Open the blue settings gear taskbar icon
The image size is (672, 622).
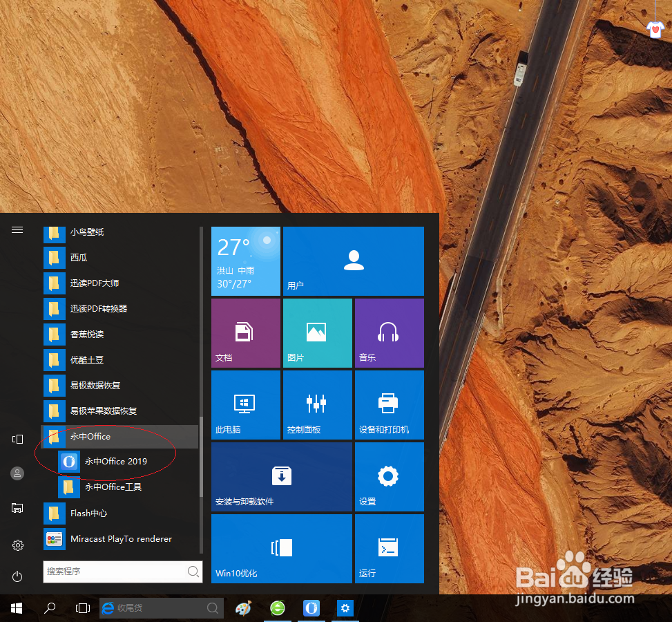(x=345, y=608)
